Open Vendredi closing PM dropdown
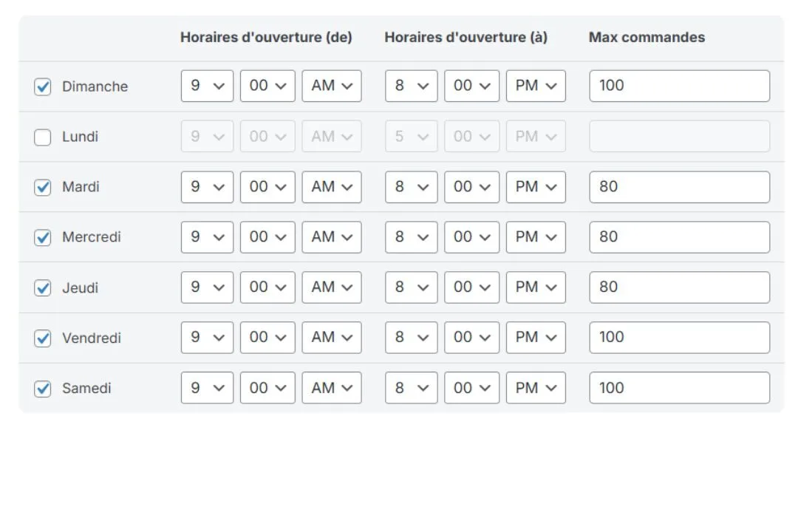The width and height of the screenshot is (798, 532). (x=536, y=338)
